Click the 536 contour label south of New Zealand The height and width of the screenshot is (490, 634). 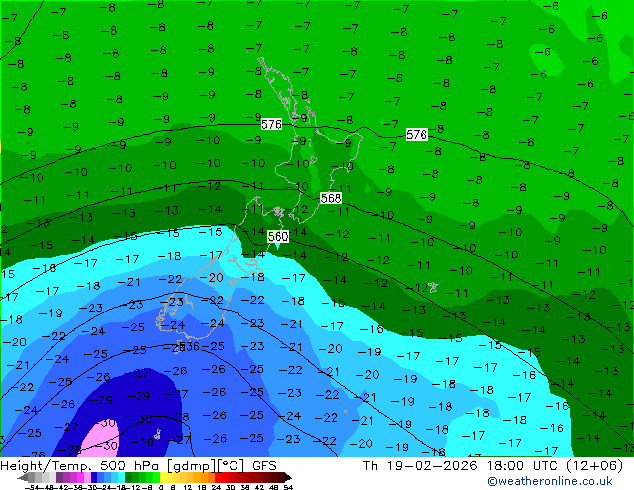(189, 346)
